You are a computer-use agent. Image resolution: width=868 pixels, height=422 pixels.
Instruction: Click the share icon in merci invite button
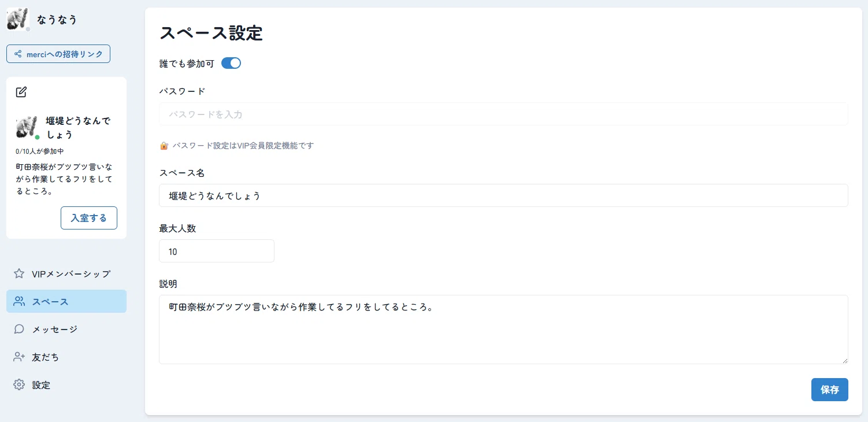[x=18, y=54]
